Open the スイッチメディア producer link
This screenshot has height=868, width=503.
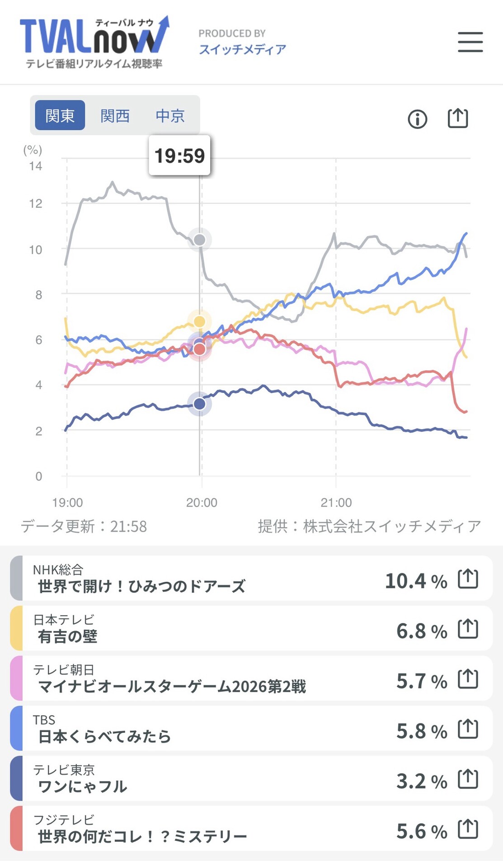click(x=243, y=49)
